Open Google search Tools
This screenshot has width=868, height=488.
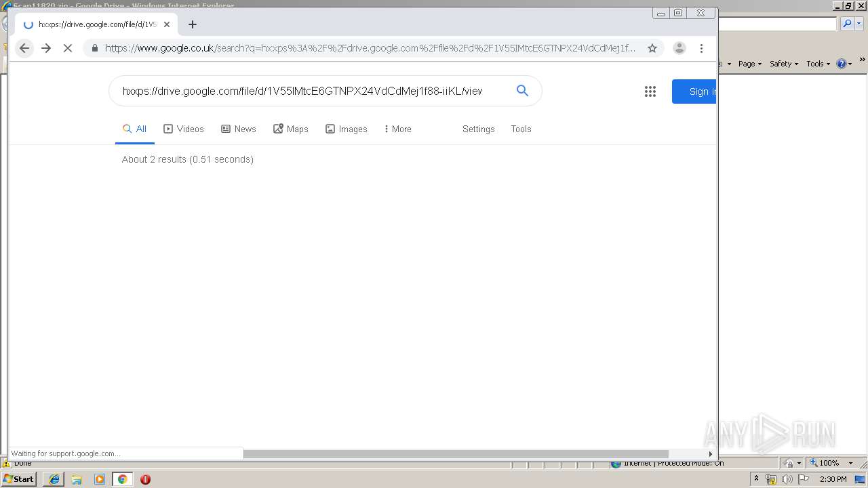click(x=521, y=129)
